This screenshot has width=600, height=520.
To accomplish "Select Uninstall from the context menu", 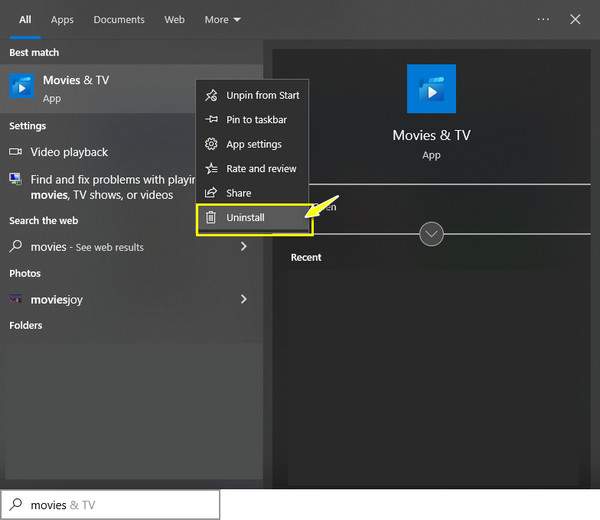I will click(x=252, y=218).
